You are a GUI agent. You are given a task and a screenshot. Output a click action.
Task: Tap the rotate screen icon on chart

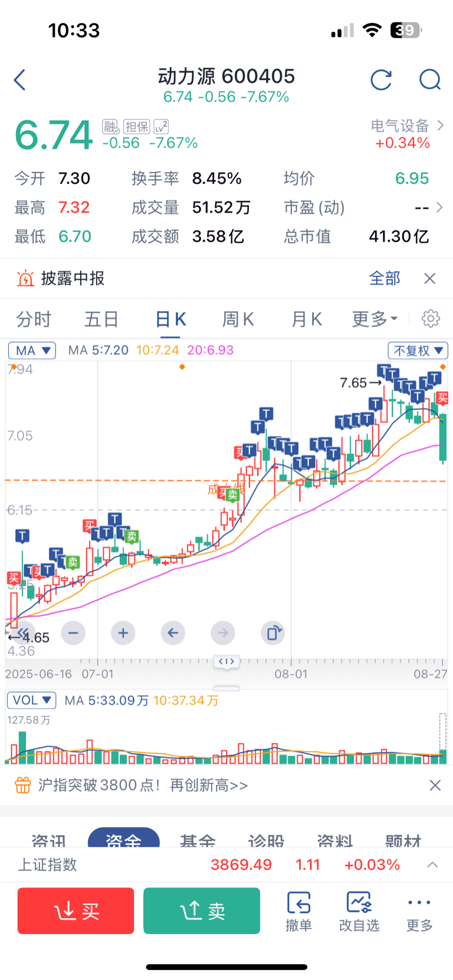pyautogui.click(x=273, y=633)
